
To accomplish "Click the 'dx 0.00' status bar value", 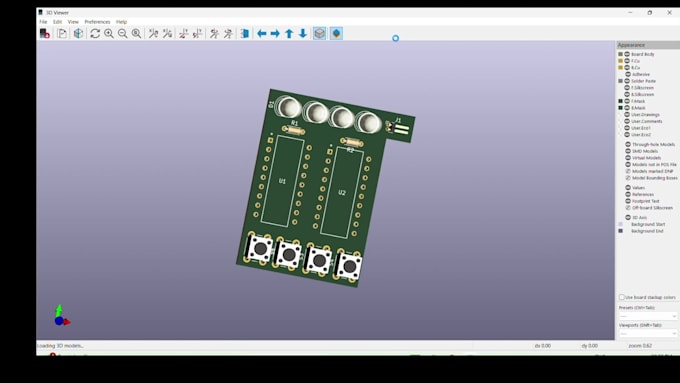I will pos(543,346).
